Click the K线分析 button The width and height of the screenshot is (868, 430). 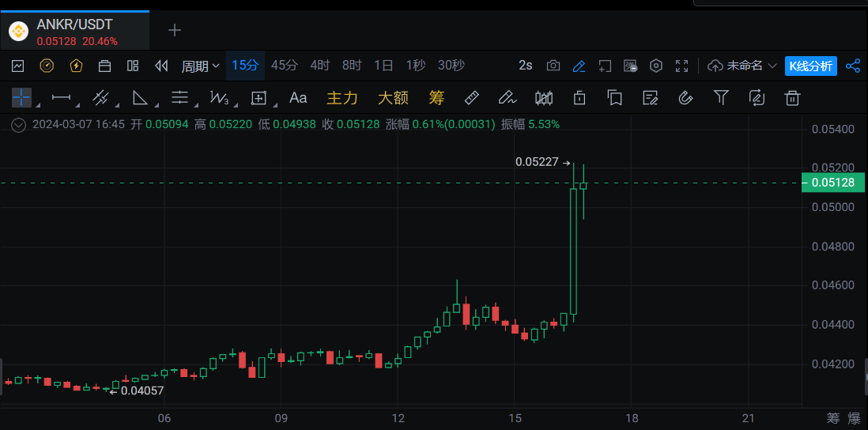coord(811,66)
